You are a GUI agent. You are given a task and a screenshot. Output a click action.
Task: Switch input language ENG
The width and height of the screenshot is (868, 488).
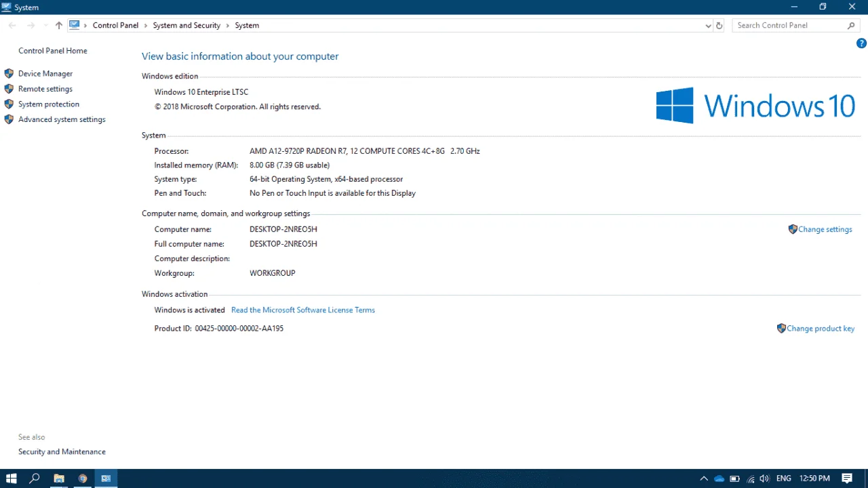coord(783,479)
